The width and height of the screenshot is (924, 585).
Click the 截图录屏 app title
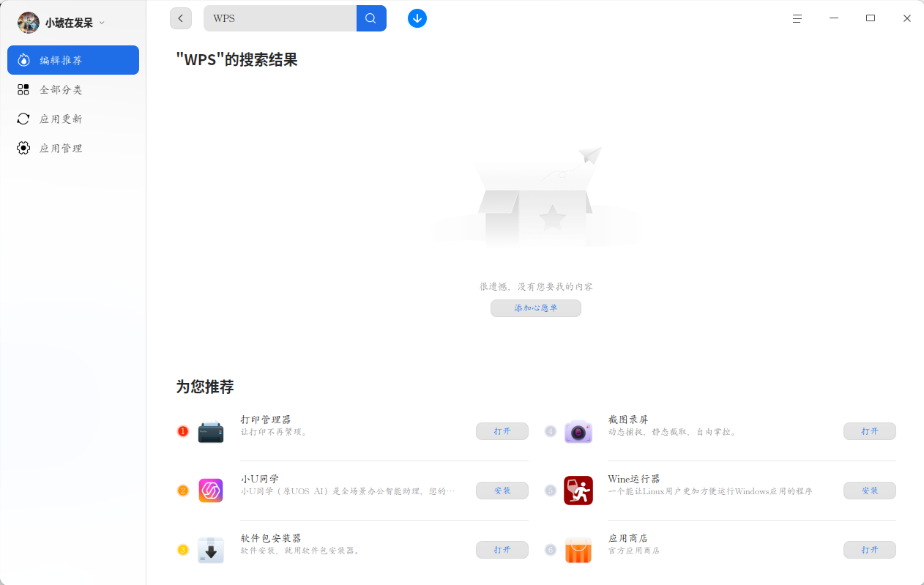pos(628,420)
